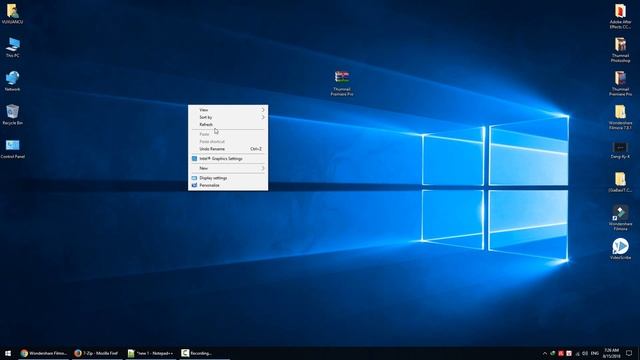Select the This PC desktop icon

13,47
